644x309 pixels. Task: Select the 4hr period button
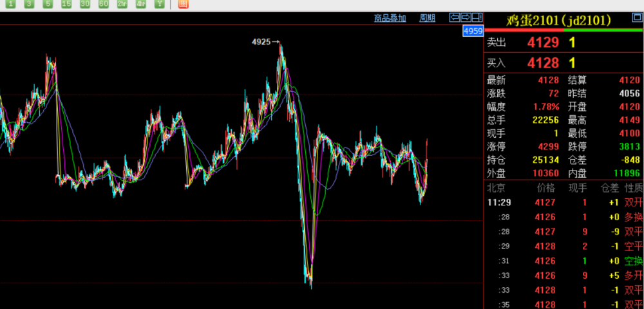click(x=141, y=4)
